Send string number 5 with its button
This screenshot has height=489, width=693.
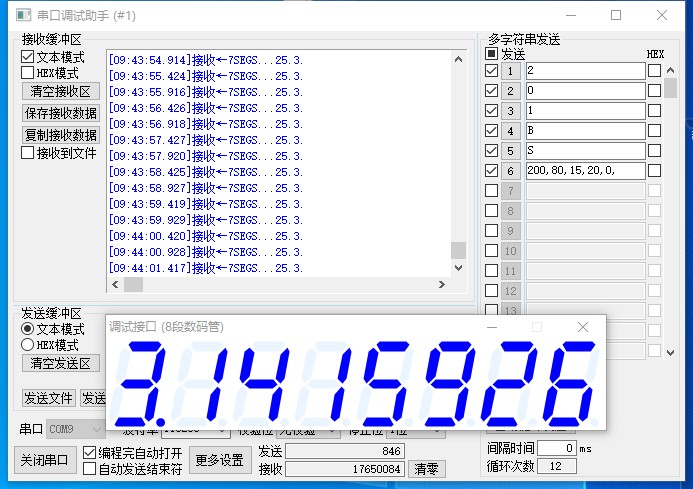click(510, 151)
